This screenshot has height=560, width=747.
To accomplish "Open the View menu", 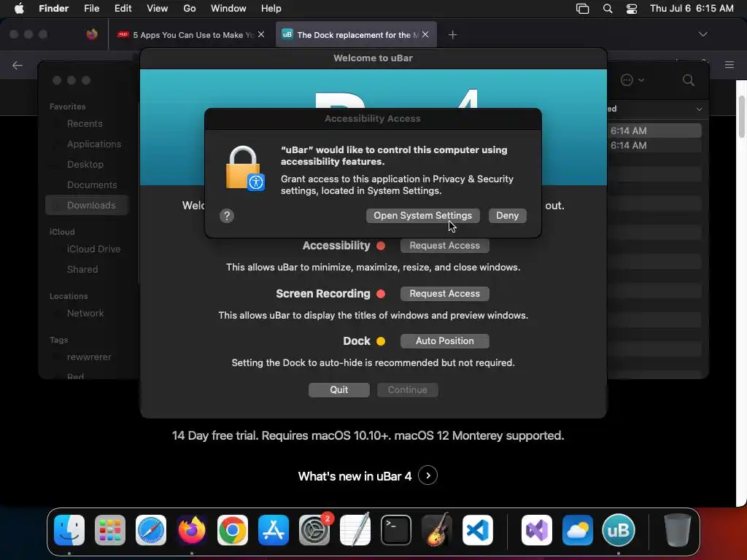I will tap(158, 9).
